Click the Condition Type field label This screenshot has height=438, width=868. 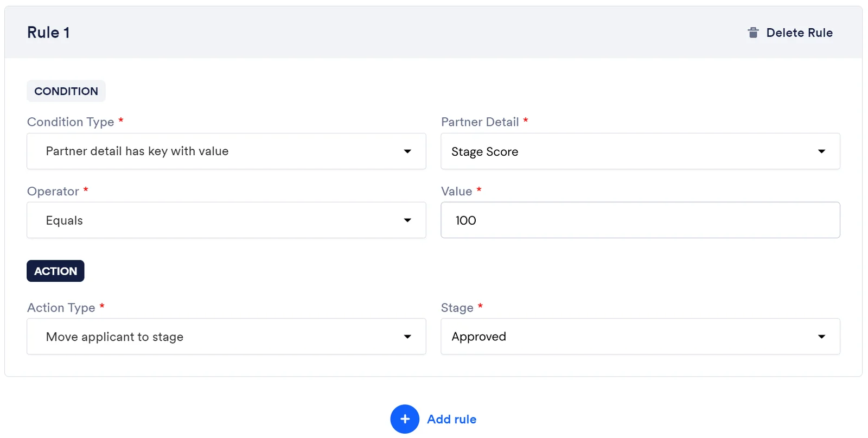click(71, 122)
